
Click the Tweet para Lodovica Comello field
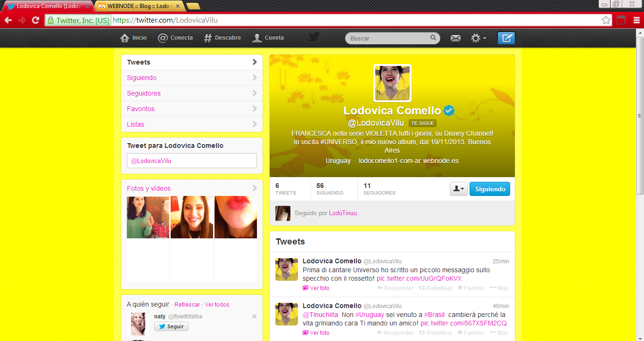[192, 161]
